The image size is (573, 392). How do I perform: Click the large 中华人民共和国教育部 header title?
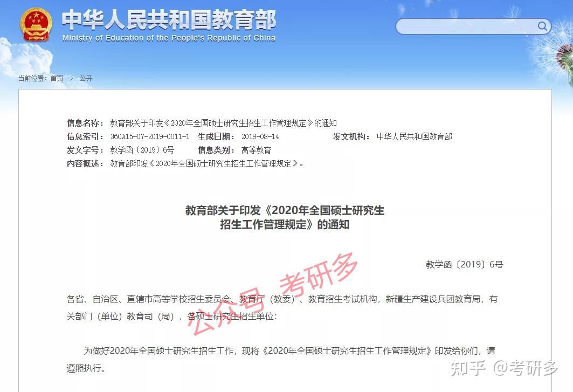coord(169,20)
